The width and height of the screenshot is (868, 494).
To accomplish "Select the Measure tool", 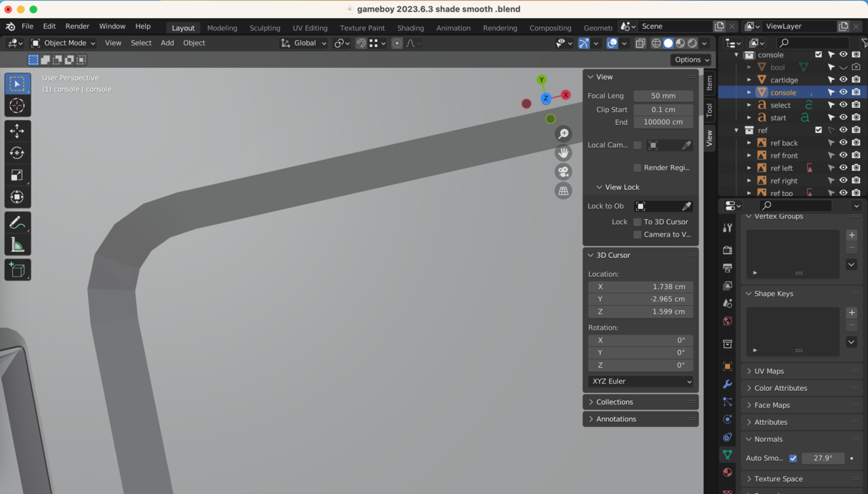I will [x=18, y=245].
